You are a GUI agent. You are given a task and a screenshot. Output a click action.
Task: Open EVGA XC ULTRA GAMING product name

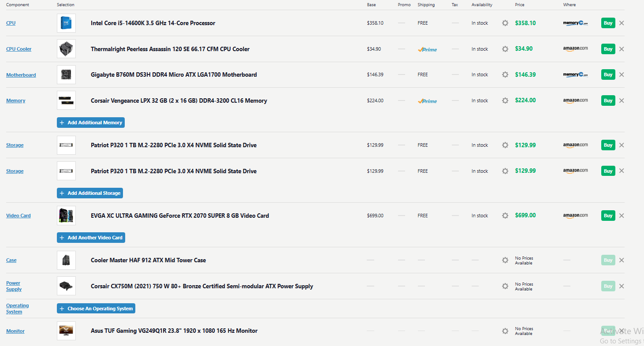click(180, 216)
